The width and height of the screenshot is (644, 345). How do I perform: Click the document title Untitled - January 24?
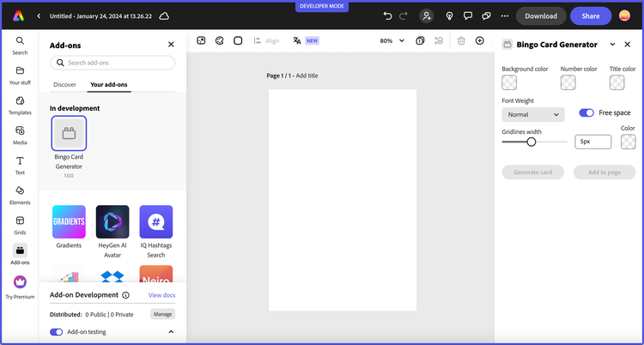(x=100, y=16)
